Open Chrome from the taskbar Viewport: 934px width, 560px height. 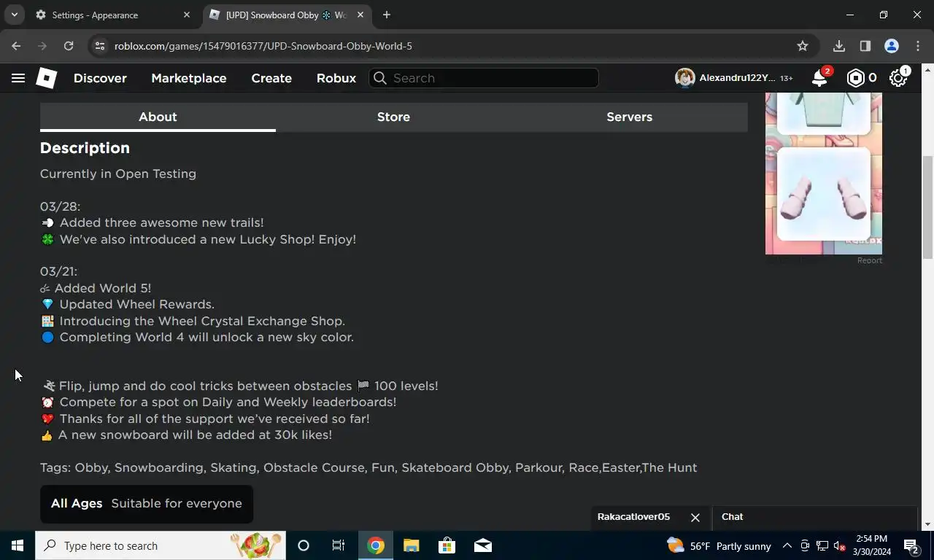coord(376,545)
